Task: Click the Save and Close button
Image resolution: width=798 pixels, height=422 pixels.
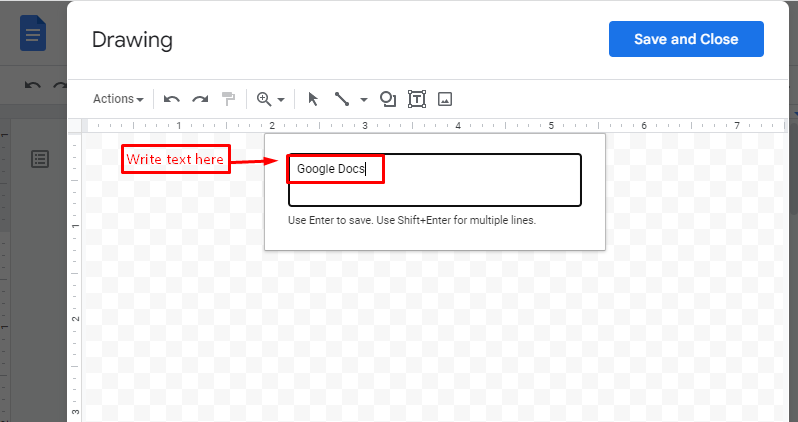Action: [686, 39]
